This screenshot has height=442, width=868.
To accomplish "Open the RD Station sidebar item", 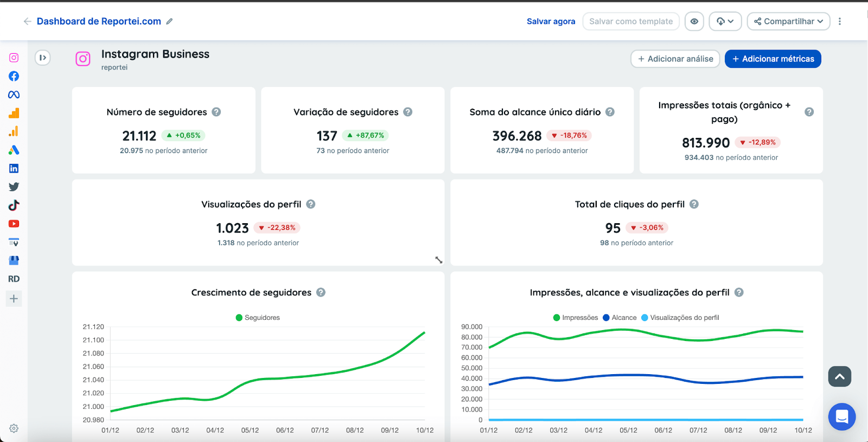I will [14, 279].
